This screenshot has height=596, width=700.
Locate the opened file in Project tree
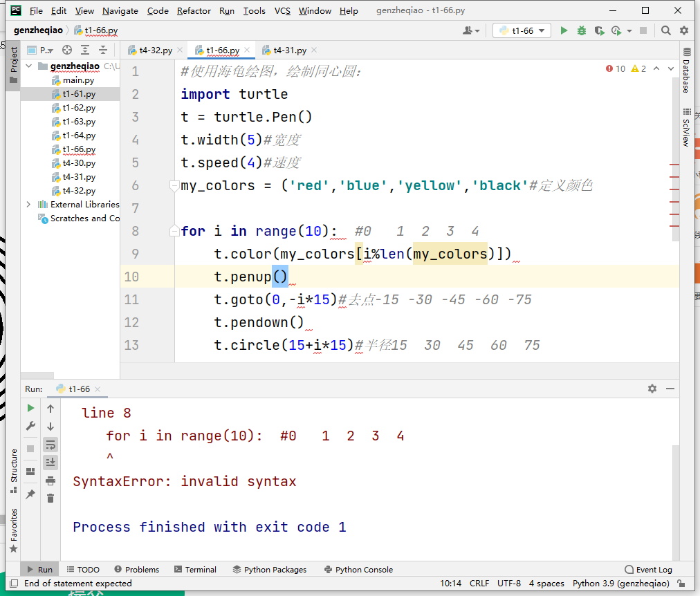(x=67, y=50)
